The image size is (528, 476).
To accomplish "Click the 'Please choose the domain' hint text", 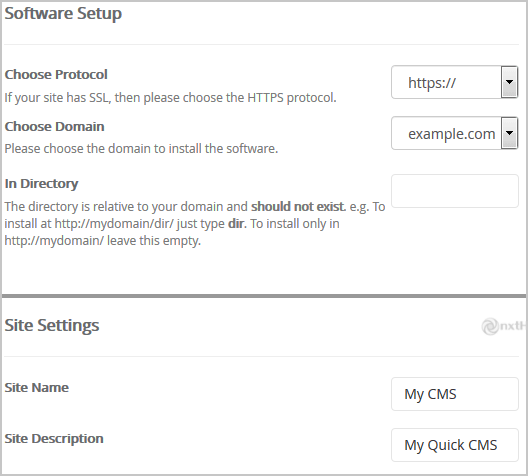I will coord(141,148).
